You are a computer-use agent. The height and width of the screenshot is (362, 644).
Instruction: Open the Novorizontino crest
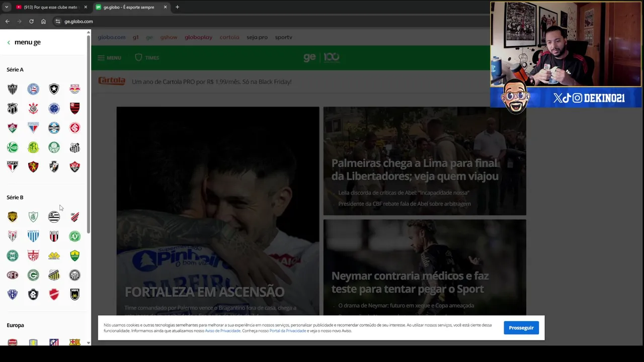(x=54, y=275)
